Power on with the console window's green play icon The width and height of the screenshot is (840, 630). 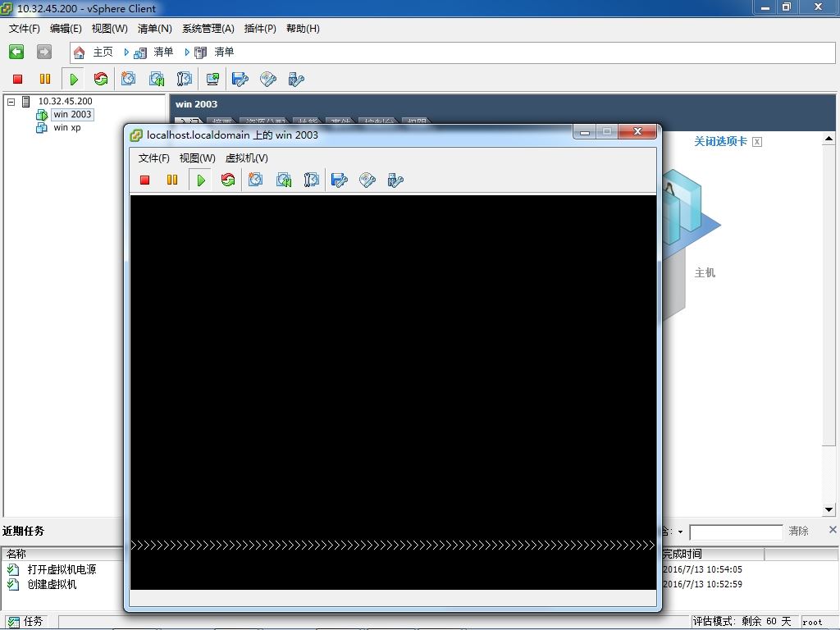(x=201, y=180)
